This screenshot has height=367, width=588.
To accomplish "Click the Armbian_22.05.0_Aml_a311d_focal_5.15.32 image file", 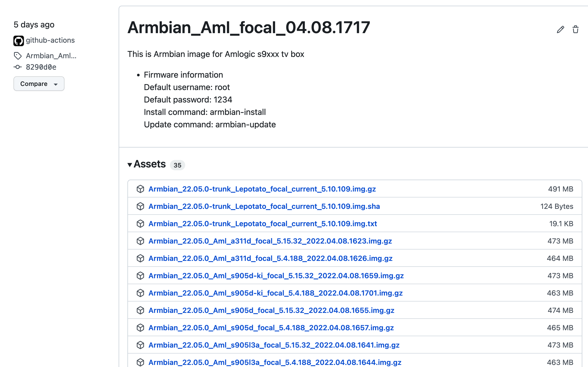I will coord(270,241).
